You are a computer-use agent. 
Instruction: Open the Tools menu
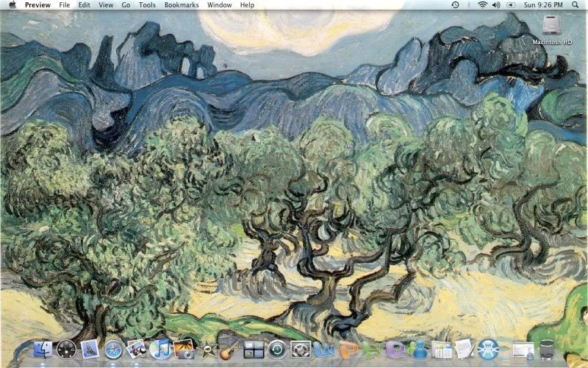[x=147, y=5]
